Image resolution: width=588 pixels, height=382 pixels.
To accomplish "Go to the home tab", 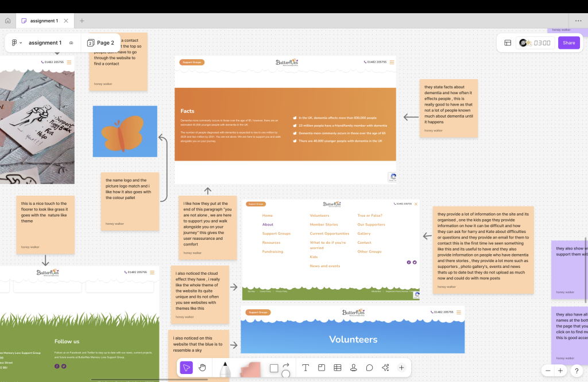I will [7, 21].
